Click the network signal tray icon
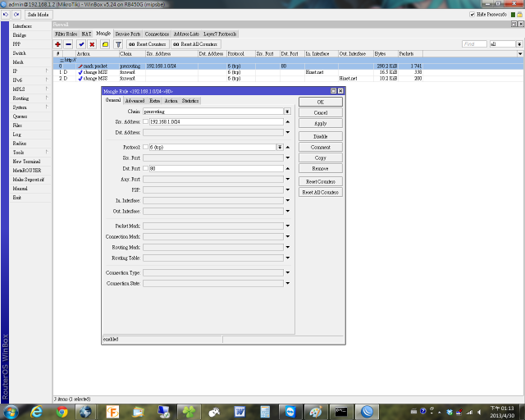Image resolution: width=525 pixels, height=420 pixels. pos(470,412)
